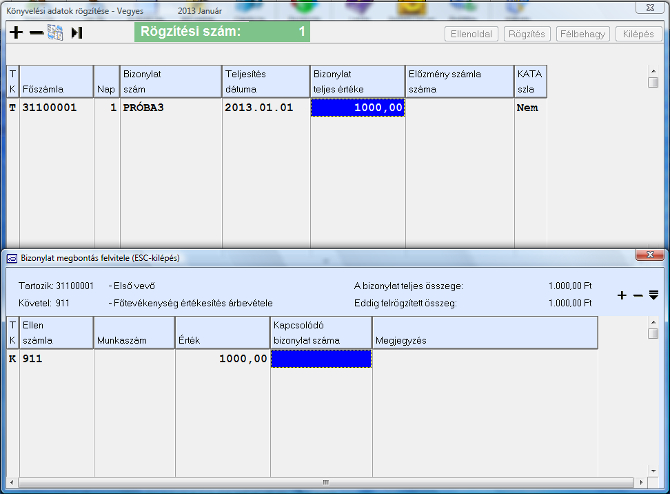Click the down-arrow menu icon in breakdown panel
This screenshot has height=494, width=670.
(x=654, y=295)
